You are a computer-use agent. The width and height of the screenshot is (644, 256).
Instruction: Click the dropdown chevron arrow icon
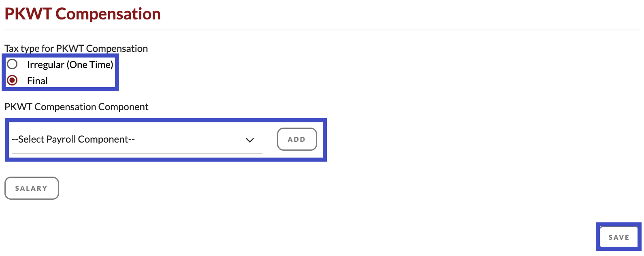(250, 140)
